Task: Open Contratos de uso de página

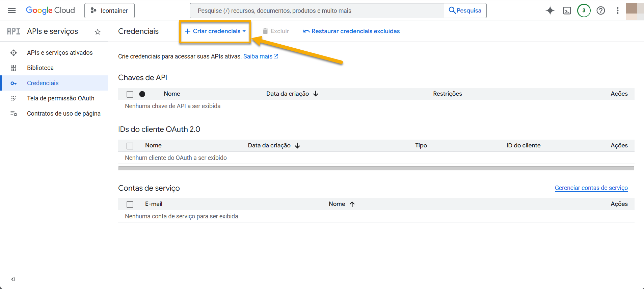Action: click(x=54, y=114)
